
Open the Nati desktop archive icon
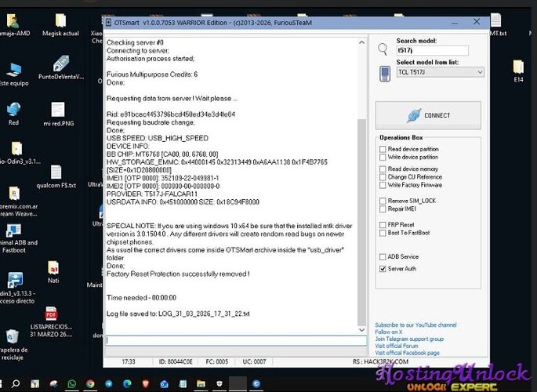coord(53,269)
